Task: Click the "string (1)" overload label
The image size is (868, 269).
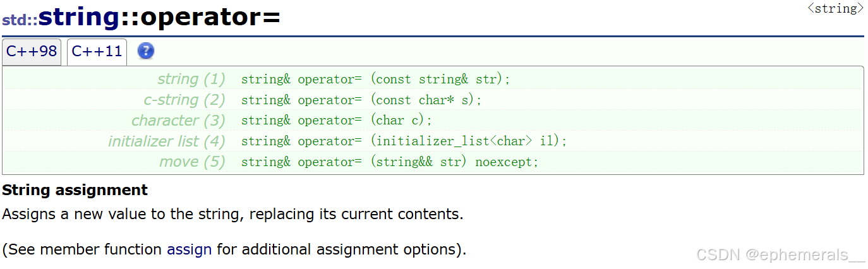Action: coord(191,80)
